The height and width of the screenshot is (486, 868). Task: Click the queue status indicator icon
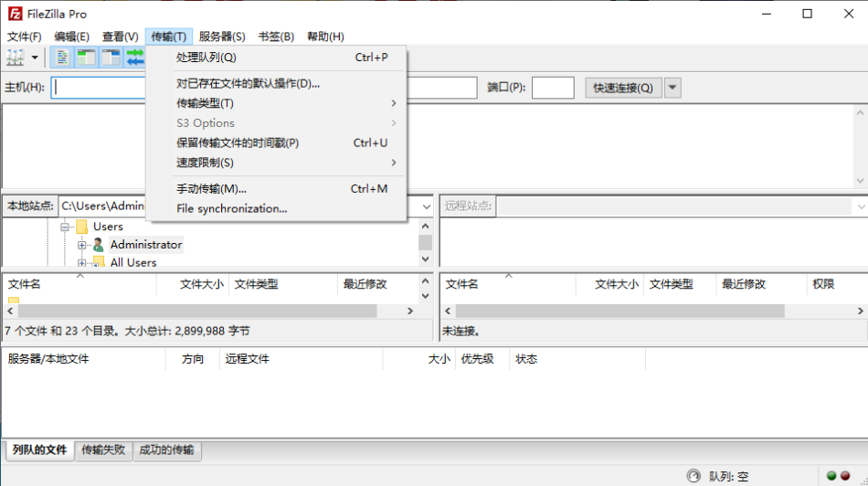693,475
